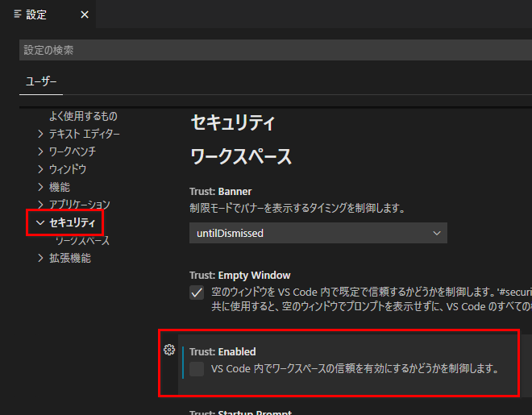Select ウィンドウ in the tree
Image resolution: width=532 pixels, height=415 pixels.
(68, 169)
